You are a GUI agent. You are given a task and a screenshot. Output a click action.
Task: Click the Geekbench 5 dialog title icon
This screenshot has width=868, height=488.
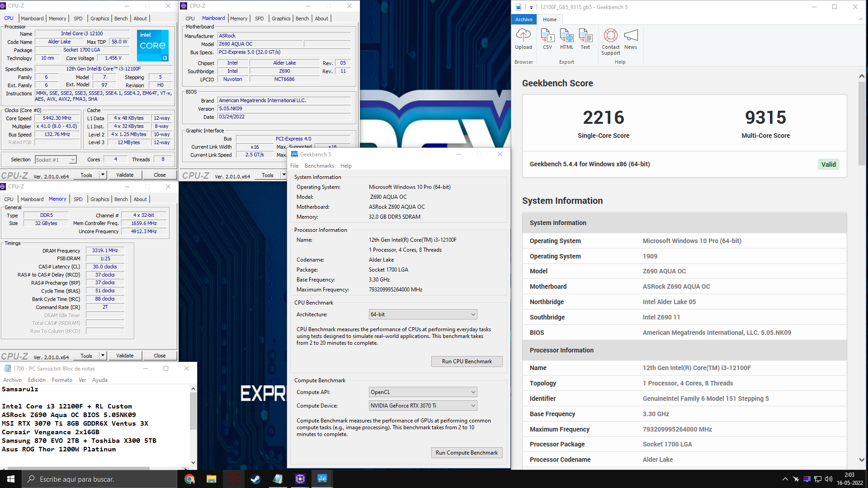294,154
